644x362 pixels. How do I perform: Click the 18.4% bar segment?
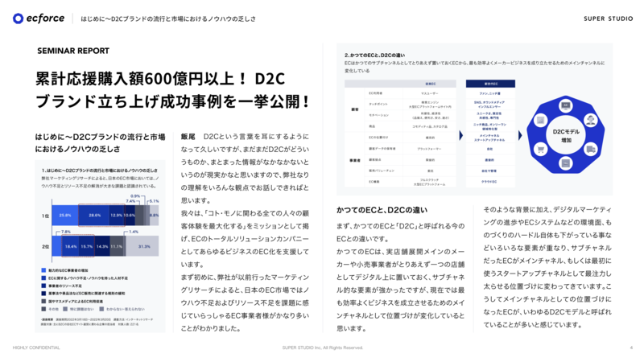pos(71,246)
